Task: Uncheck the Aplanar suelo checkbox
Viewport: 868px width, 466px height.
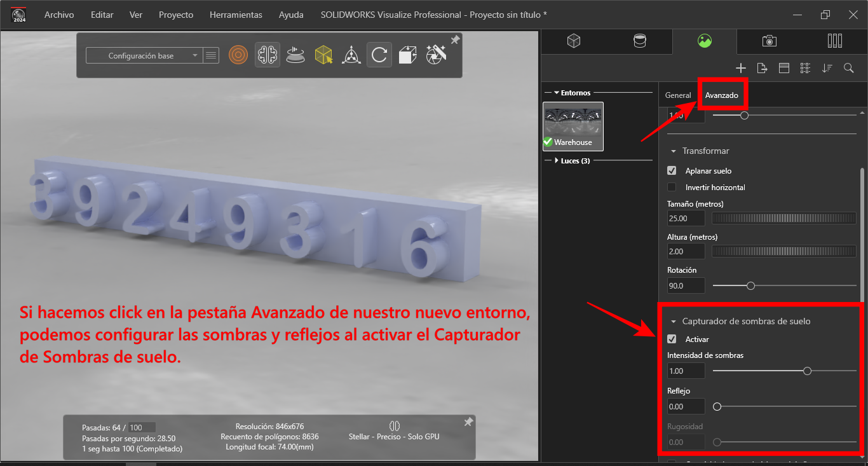Action: coord(672,171)
